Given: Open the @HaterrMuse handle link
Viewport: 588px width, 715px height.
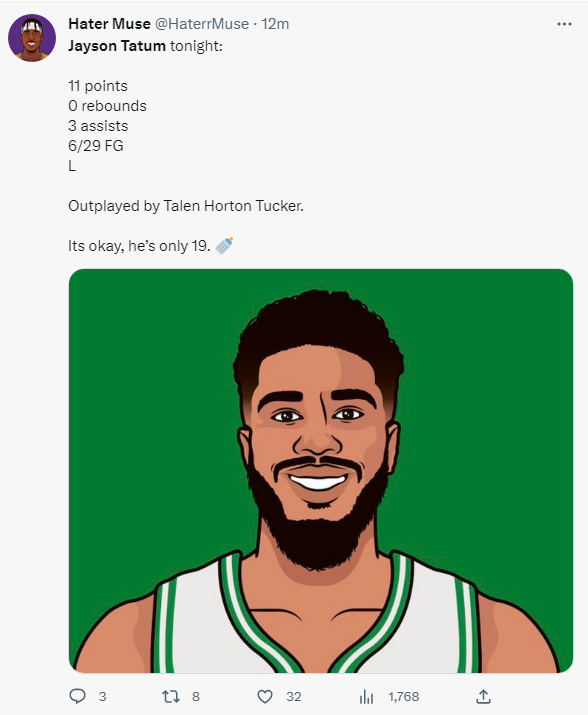Looking at the screenshot, I should click(x=202, y=24).
